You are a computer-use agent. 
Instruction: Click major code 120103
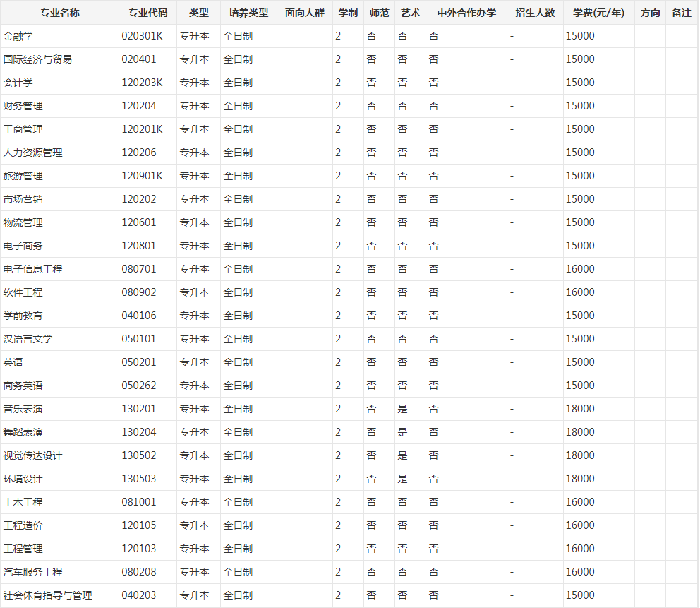(139, 549)
